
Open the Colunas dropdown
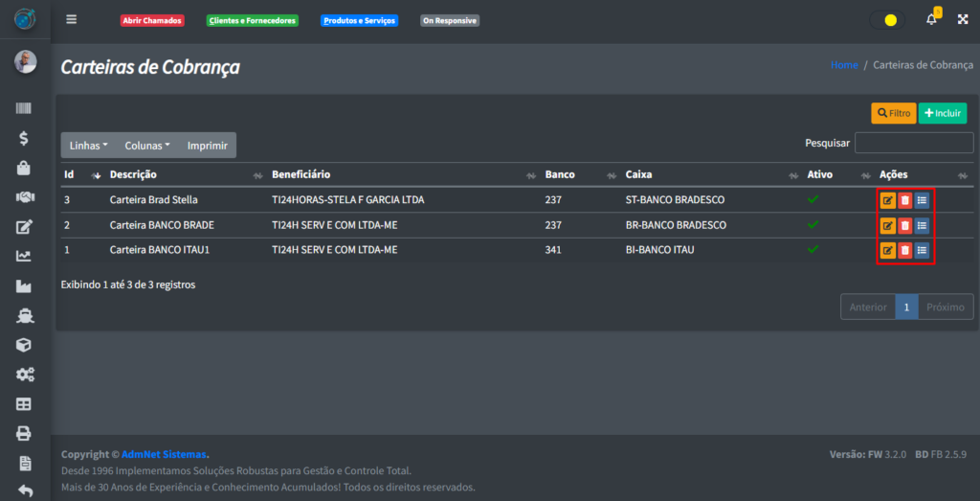tap(147, 146)
